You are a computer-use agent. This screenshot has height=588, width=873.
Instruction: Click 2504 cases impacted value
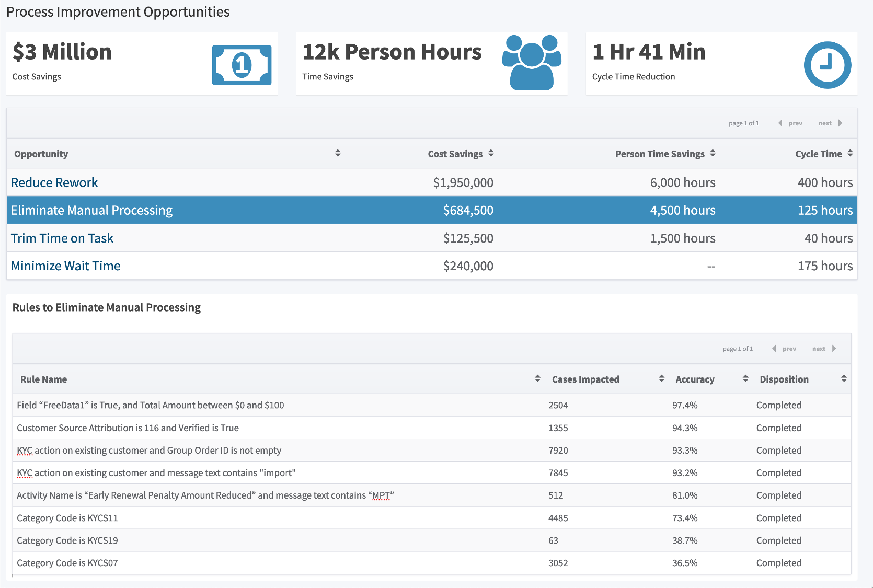tap(558, 405)
